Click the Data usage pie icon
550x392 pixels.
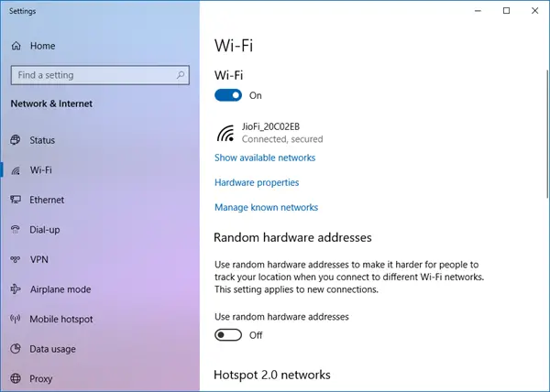click(x=16, y=349)
